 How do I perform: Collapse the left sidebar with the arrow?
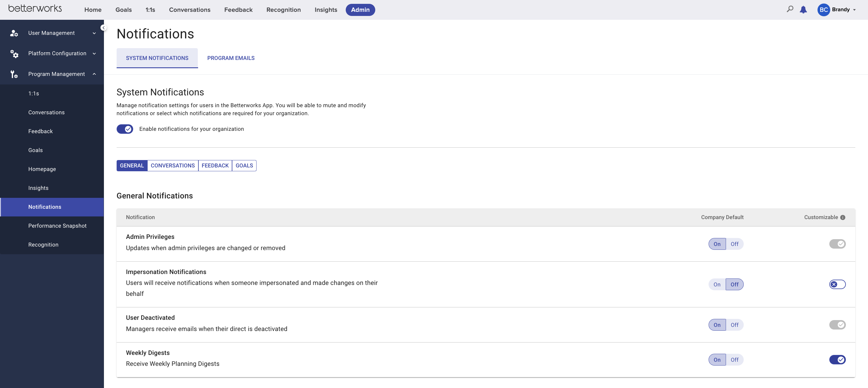click(x=103, y=28)
